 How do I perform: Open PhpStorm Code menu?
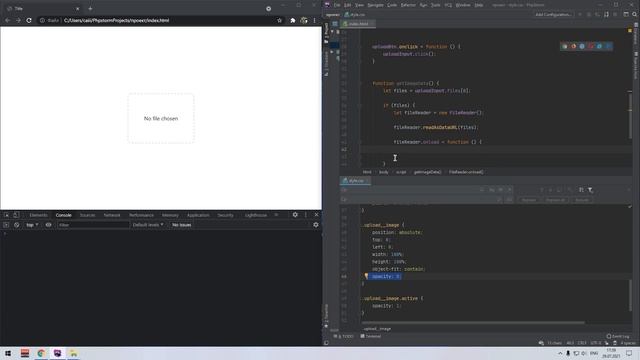coord(392,5)
